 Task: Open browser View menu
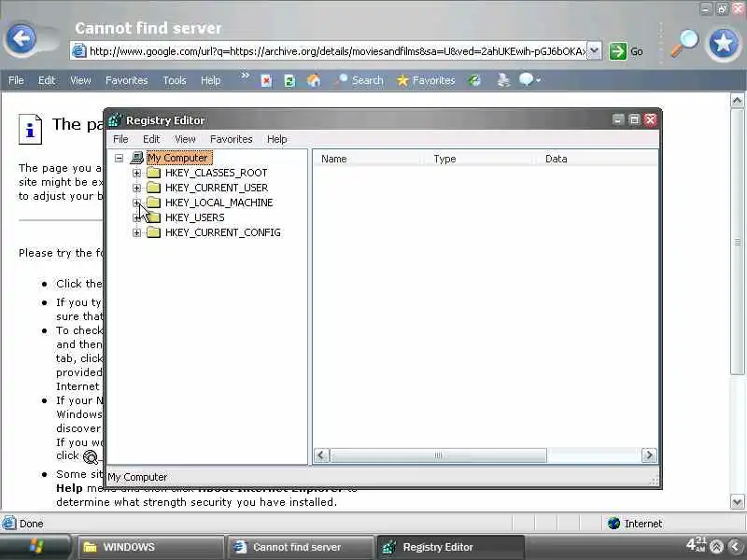[x=80, y=80]
